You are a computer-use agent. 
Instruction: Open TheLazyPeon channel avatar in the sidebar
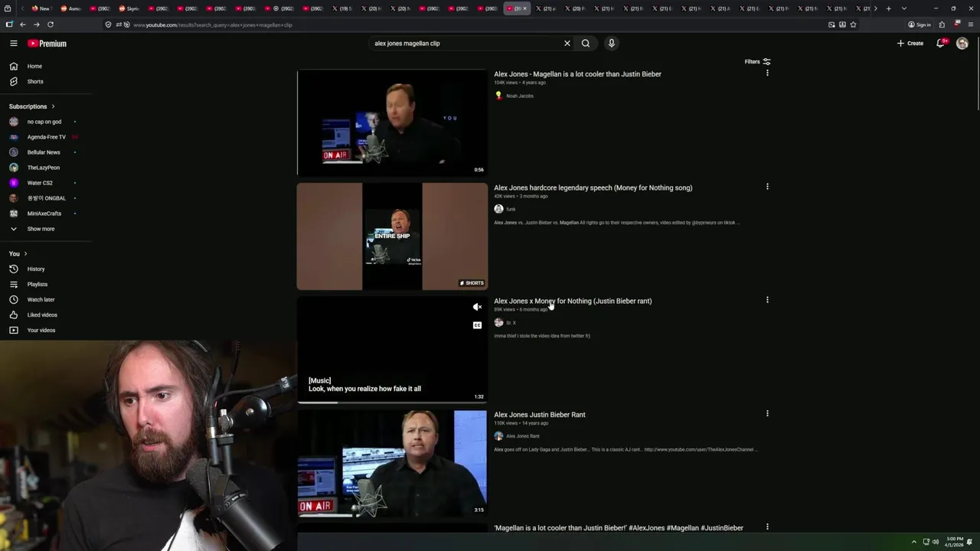tap(14, 168)
